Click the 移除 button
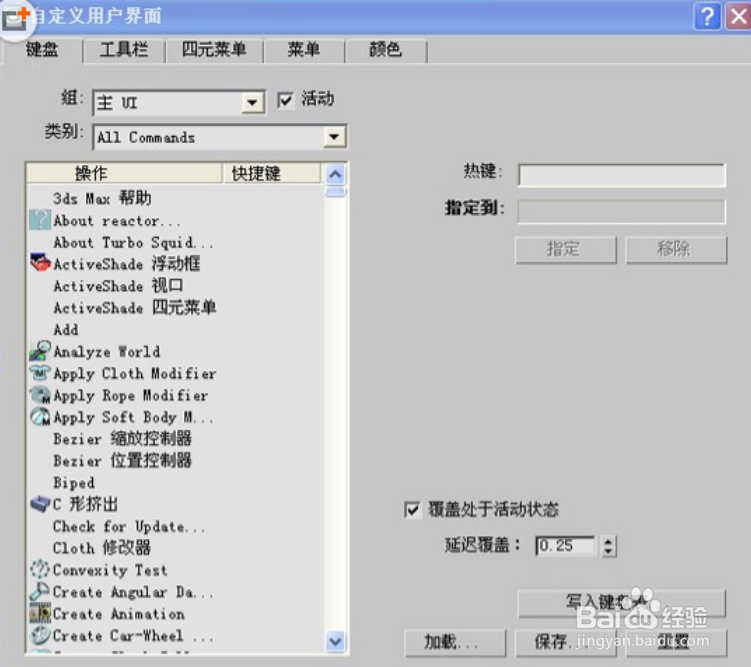The width and height of the screenshot is (751, 667). click(x=676, y=249)
